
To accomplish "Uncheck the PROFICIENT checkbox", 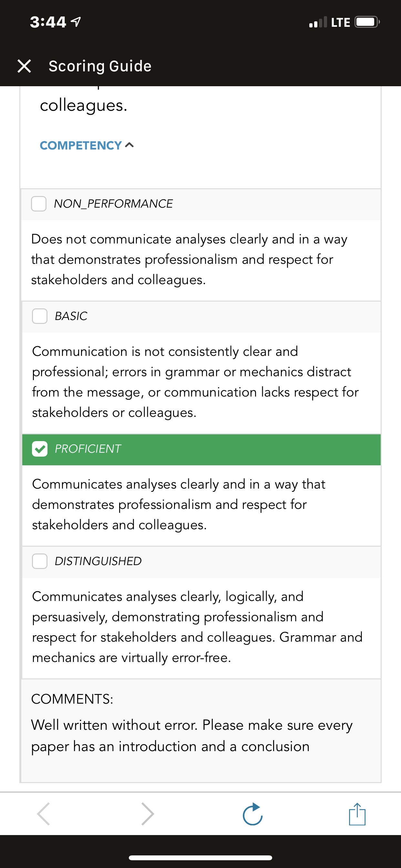I will point(39,449).
